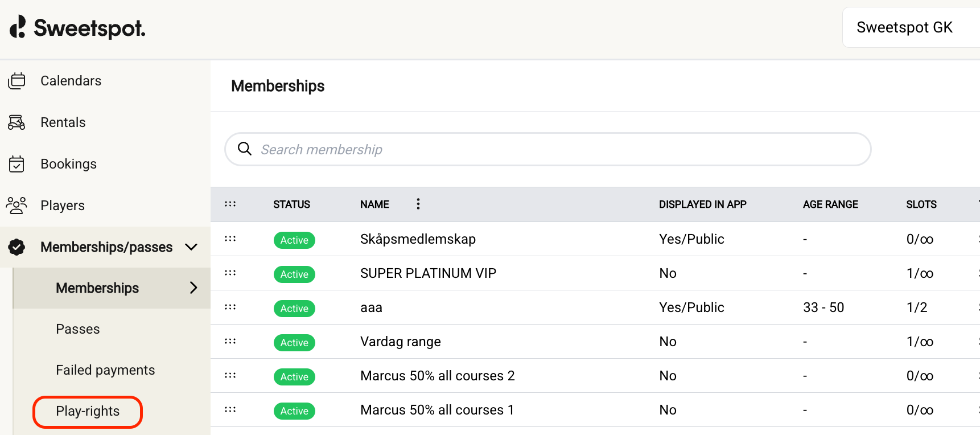Open the three-dot menu beside NAME column
This screenshot has height=435, width=980.
(x=418, y=204)
